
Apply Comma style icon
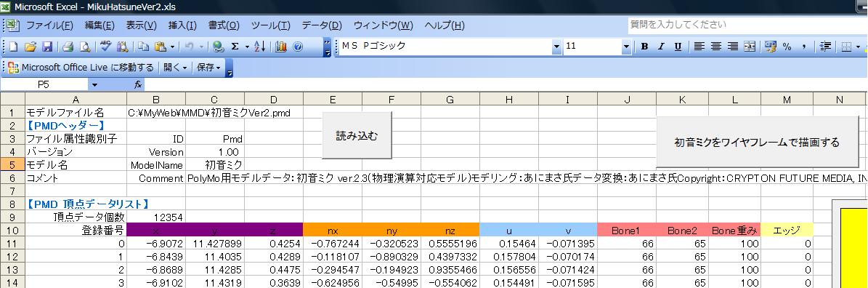(x=803, y=47)
